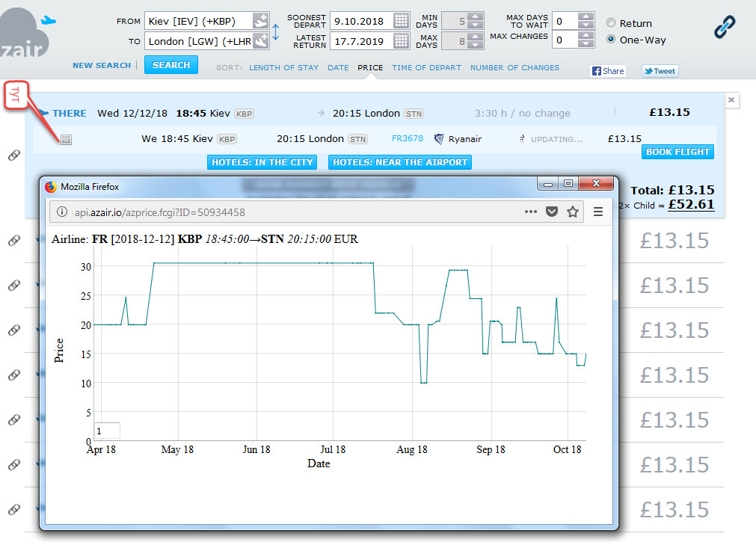This screenshot has height=542, width=756.
Task: Increase Max Days to Wait stepper
Action: click(x=586, y=16)
